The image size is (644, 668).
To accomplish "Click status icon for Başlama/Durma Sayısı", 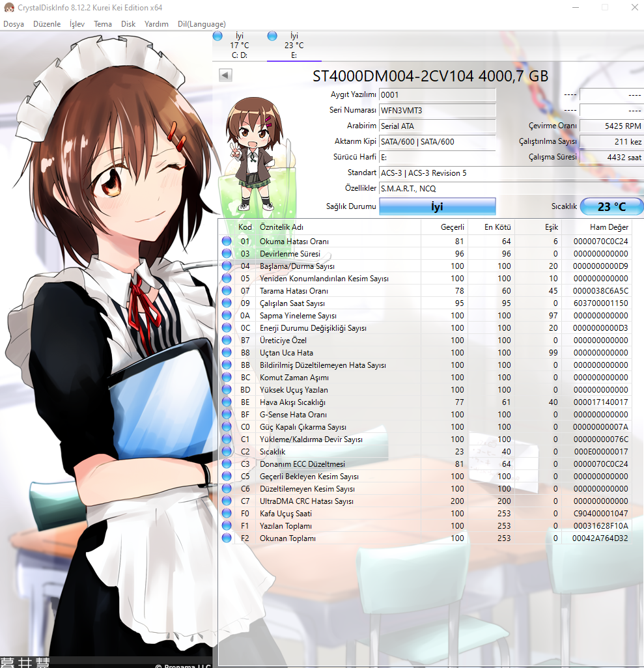I will click(x=227, y=266).
